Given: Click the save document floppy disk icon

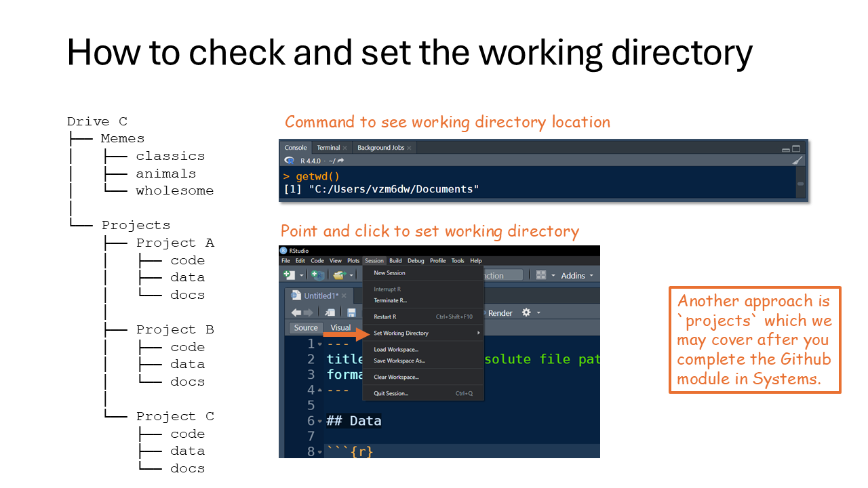Looking at the screenshot, I should tap(351, 312).
